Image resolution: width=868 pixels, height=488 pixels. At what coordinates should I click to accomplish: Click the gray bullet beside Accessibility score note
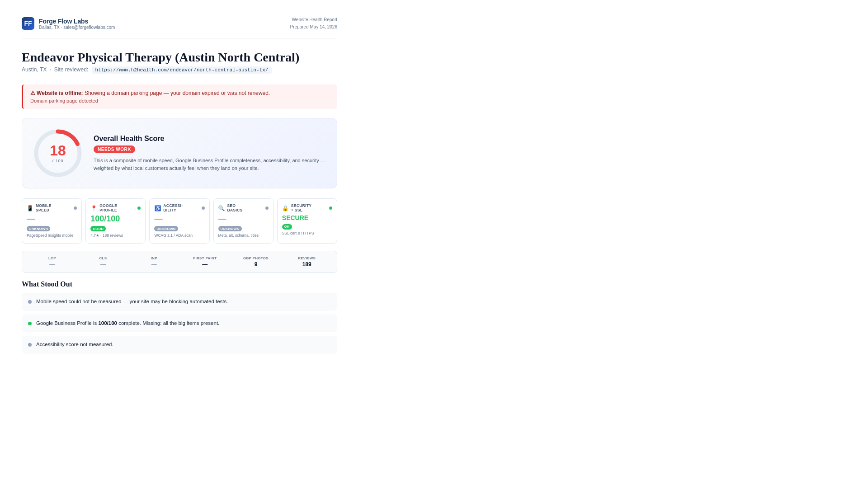coord(30,345)
